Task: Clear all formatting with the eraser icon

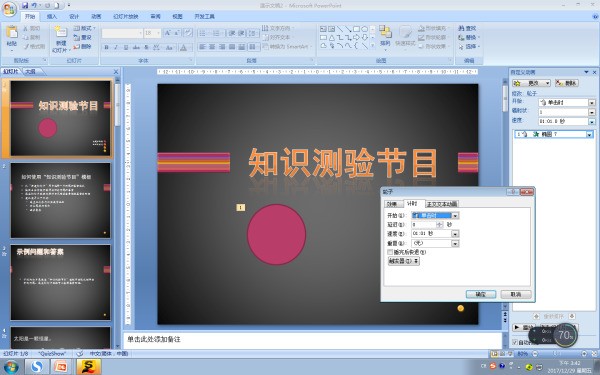Action: [188, 33]
